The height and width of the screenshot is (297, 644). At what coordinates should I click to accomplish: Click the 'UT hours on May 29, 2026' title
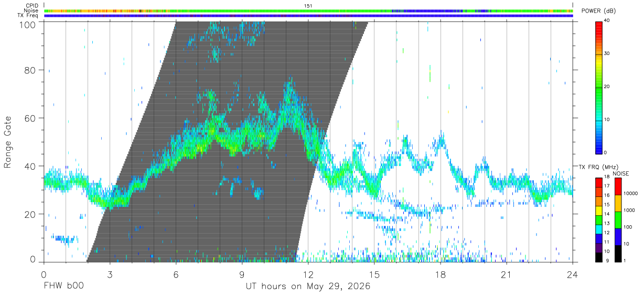coord(308,287)
